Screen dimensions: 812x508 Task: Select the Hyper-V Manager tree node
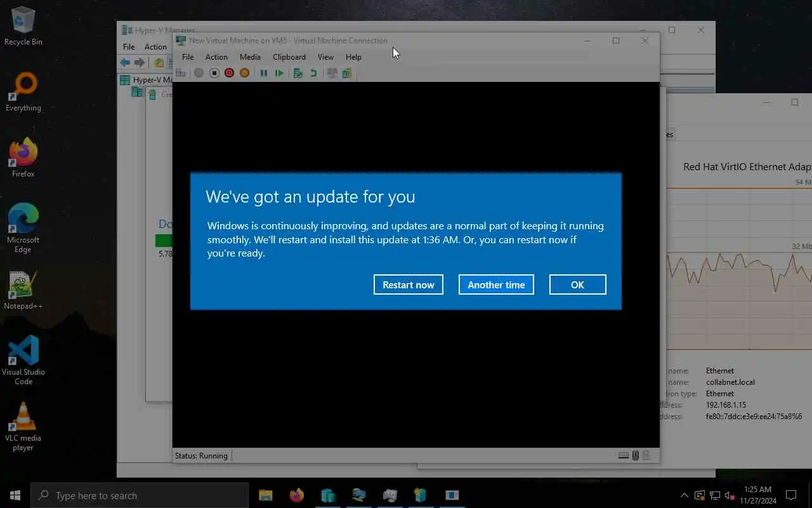click(147, 80)
